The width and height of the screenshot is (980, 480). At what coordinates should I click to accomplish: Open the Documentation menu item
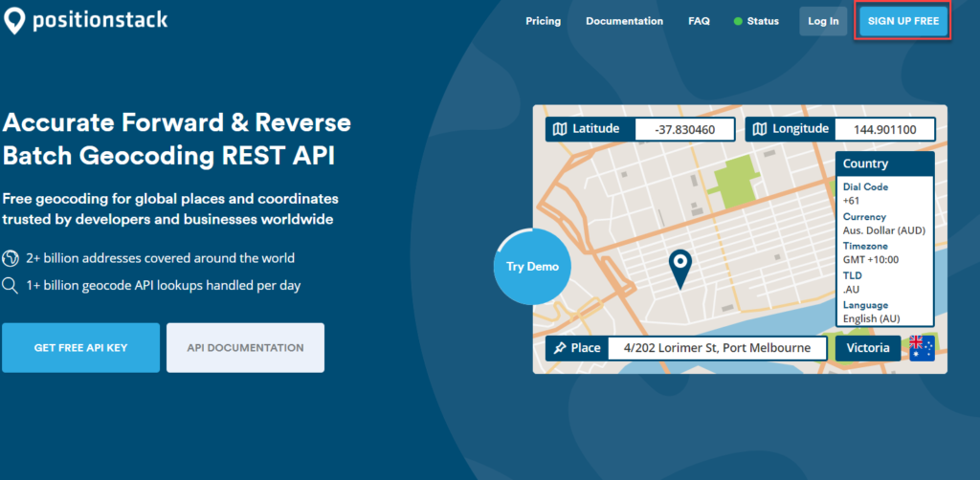click(x=624, y=21)
